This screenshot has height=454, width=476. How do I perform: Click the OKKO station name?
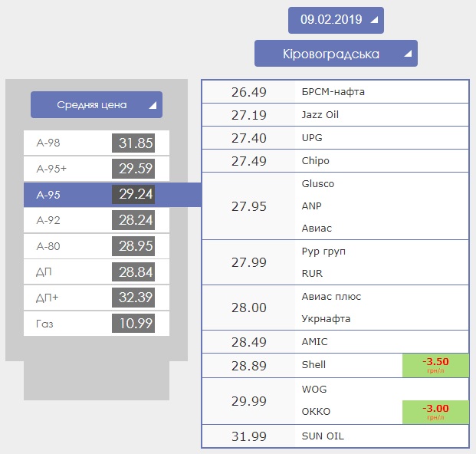(316, 412)
